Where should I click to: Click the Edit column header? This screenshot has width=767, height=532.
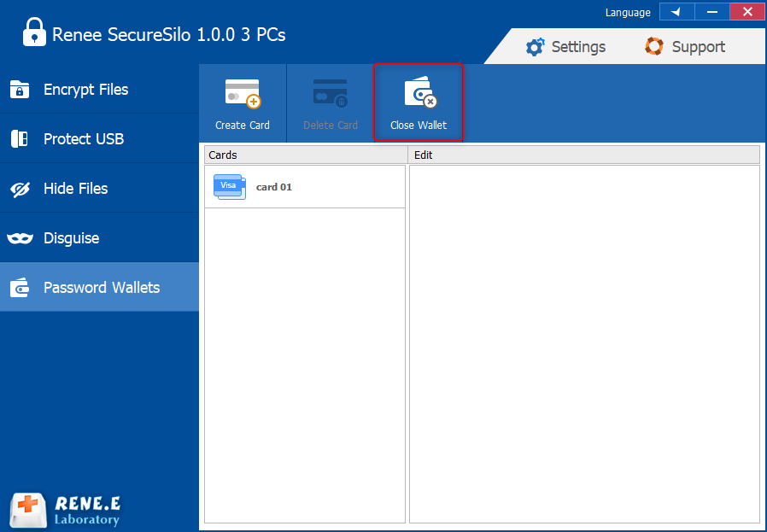[584, 155]
